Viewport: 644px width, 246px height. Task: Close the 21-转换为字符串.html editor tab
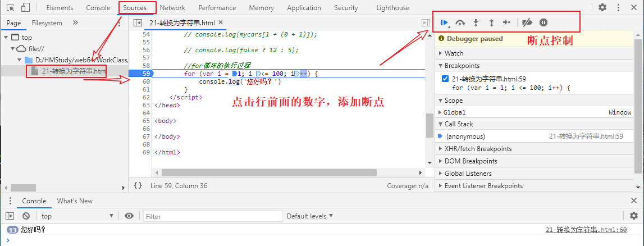tap(221, 22)
